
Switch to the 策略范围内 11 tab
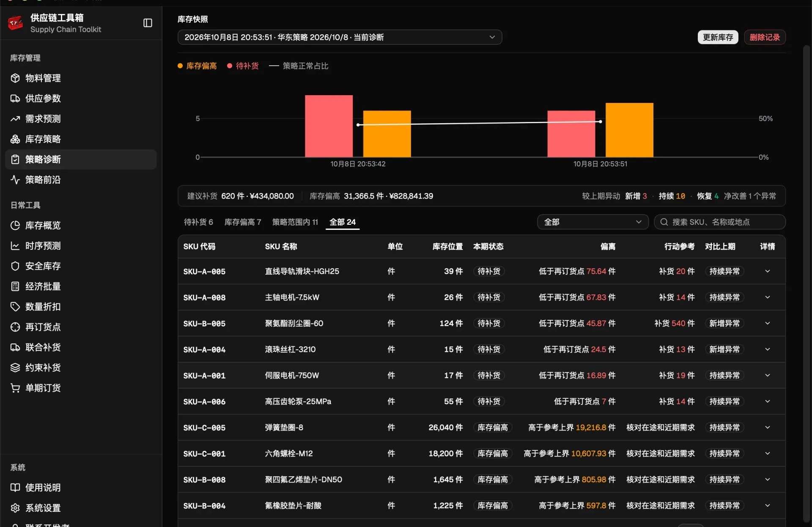click(x=295, y=222)
